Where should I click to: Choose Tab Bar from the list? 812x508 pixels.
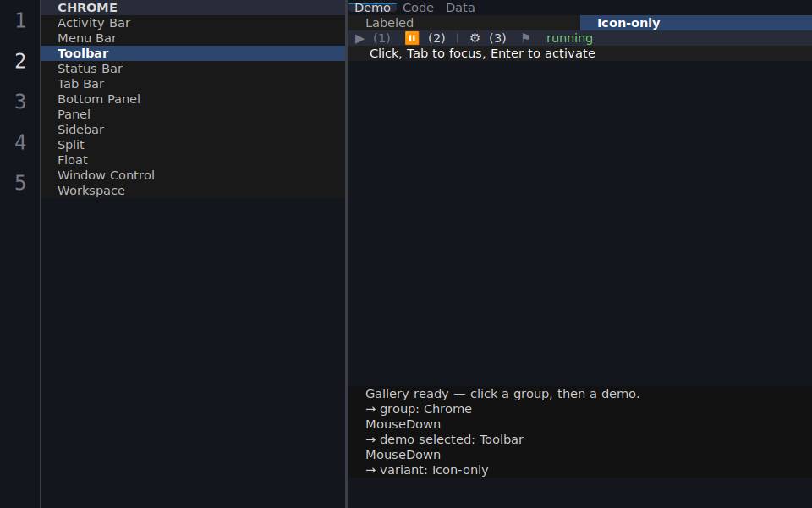(193, 84)
